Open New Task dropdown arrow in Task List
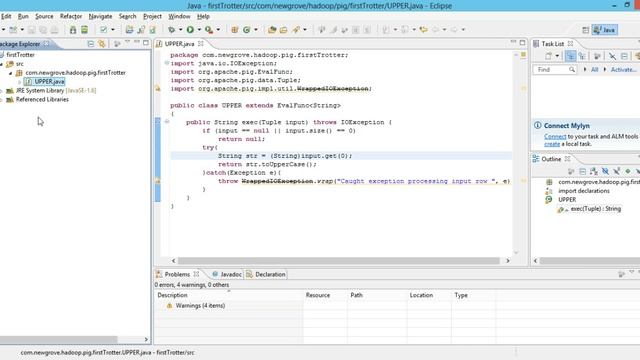This screenshot has height=360, width=640. click(557, 56)
